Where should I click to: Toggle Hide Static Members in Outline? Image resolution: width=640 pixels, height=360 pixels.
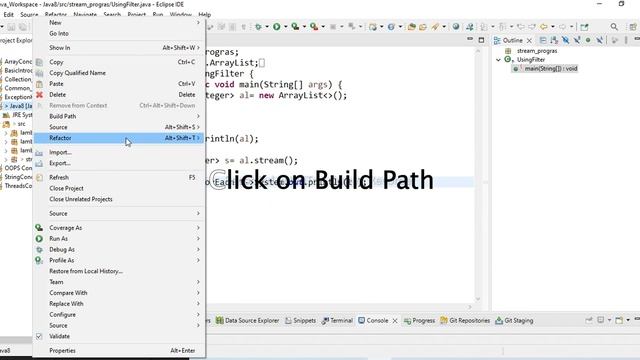(x=577, y=40)
